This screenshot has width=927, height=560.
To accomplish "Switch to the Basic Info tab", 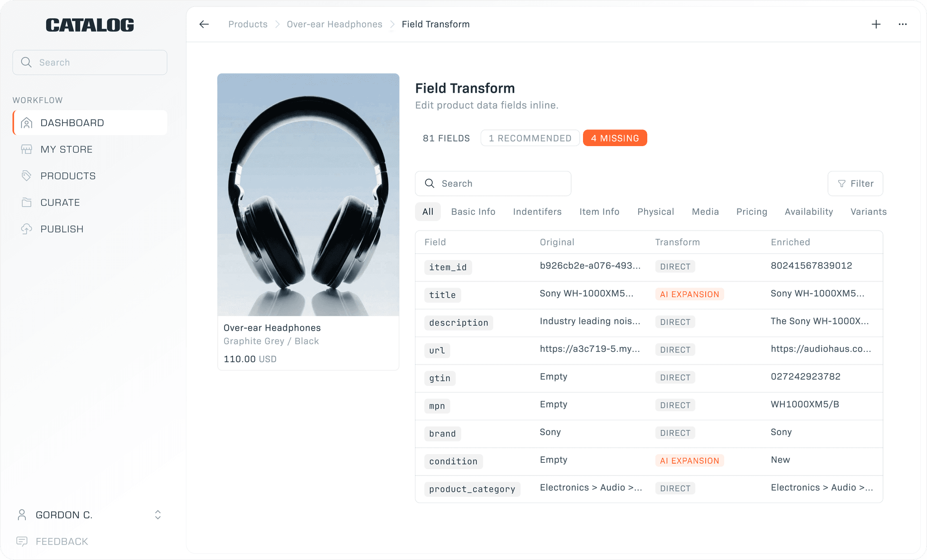I will click(x=473, y=212).
